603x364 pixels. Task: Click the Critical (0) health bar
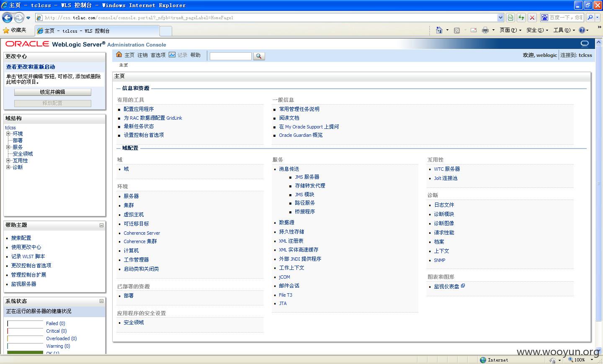[x=25, y=331]
